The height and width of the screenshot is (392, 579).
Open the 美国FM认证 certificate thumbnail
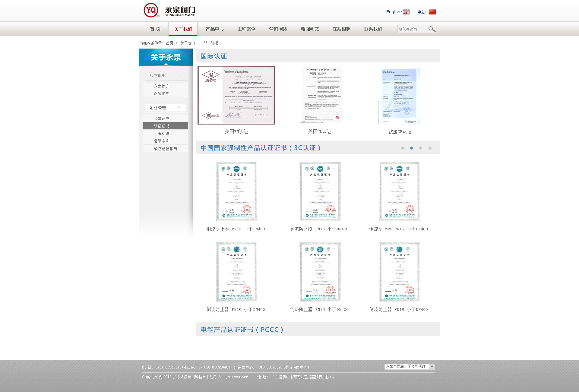pyautogui.click(x=236, y=95)
